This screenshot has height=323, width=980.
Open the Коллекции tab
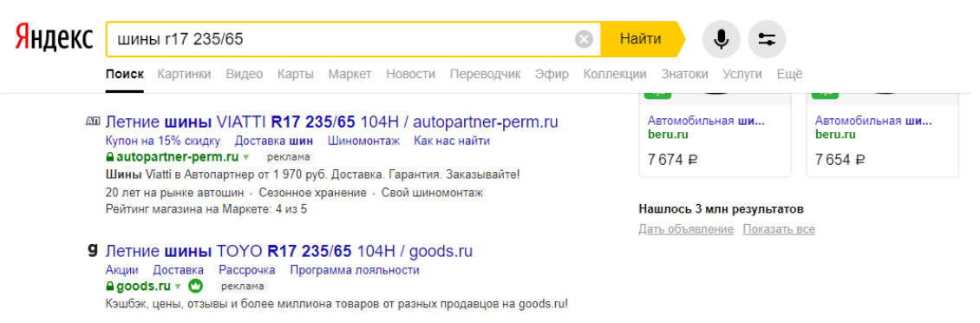tap(615, 75)
